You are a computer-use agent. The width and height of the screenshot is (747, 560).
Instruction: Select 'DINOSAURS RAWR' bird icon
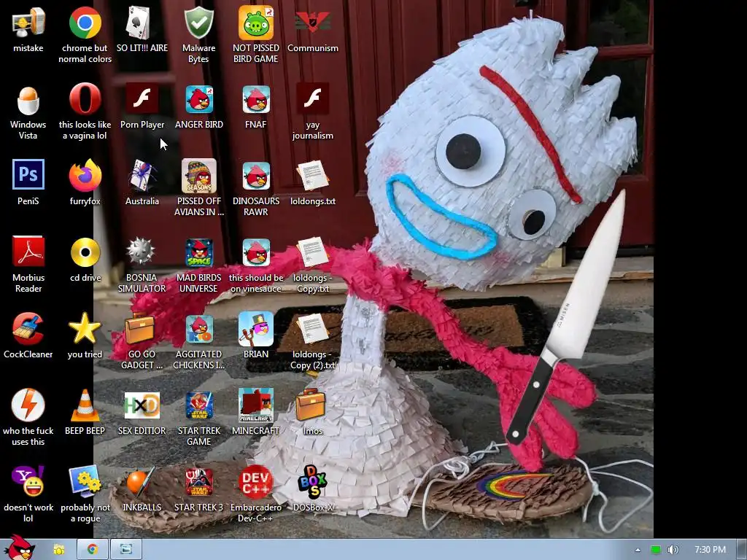pyautogui.click(x=256, y=175)
